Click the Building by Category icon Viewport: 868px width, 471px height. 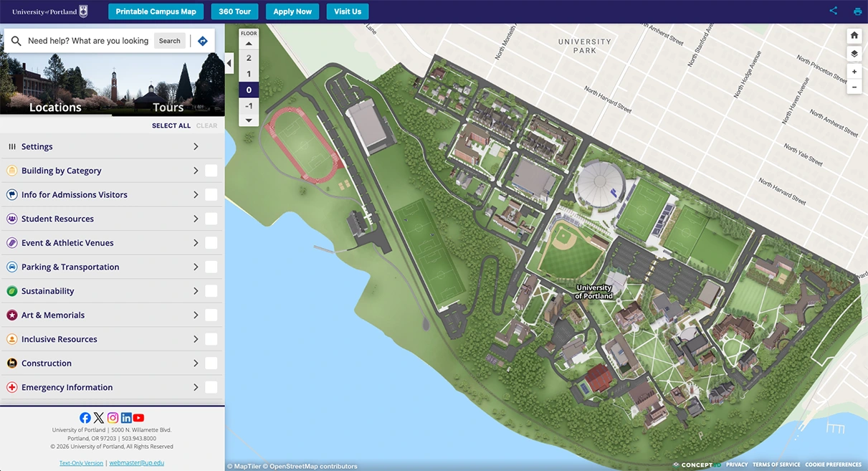click(x=11, y=171)
